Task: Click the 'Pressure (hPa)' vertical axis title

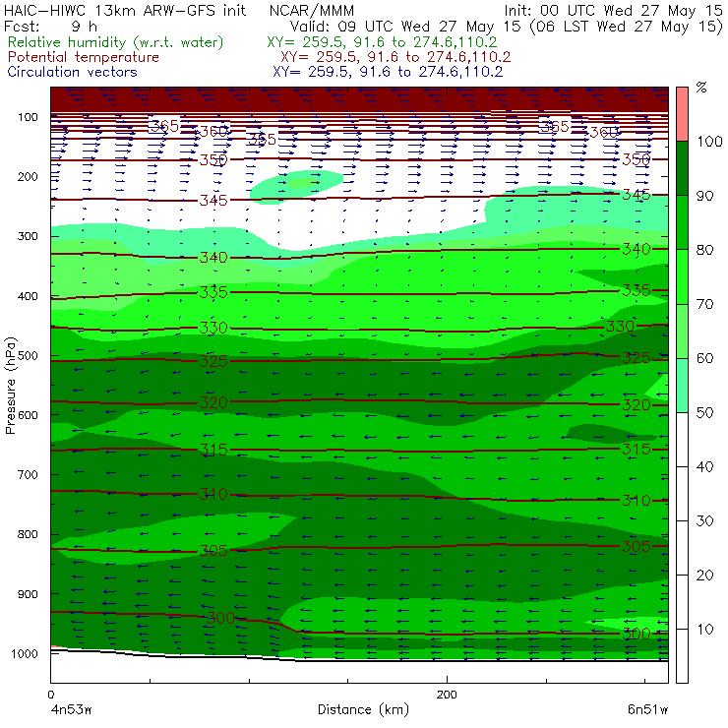Action: 10,386
